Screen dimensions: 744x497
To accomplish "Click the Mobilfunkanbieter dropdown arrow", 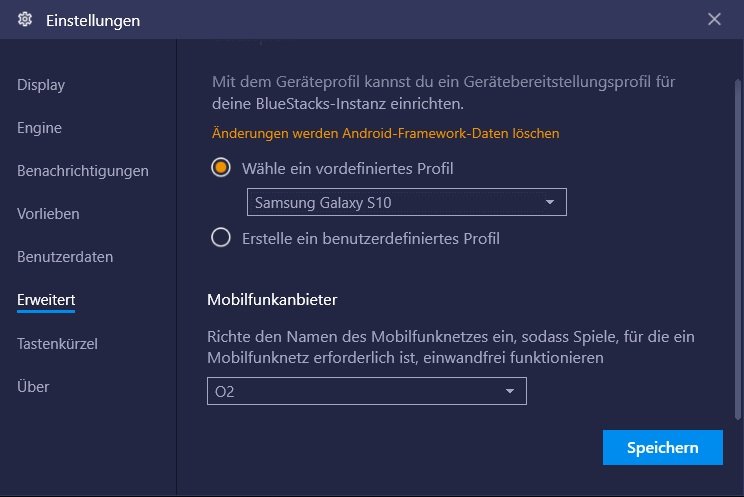I will point(509,391).
